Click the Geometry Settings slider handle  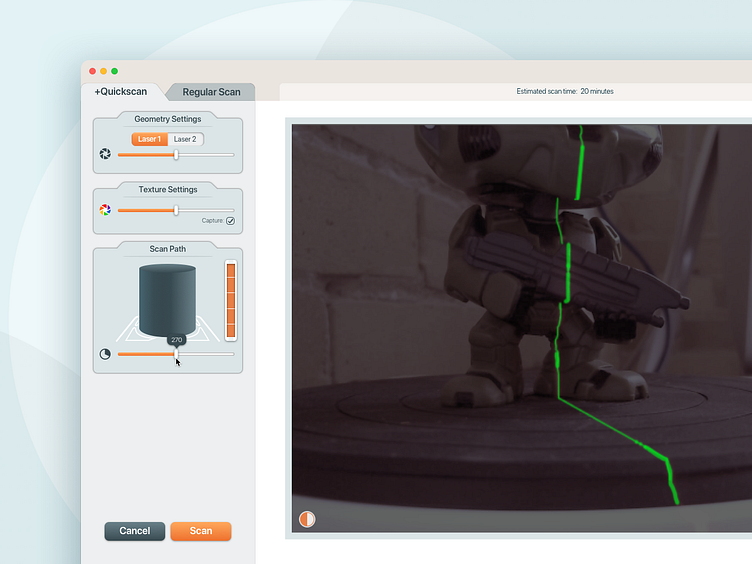click(x=176, y=155)
